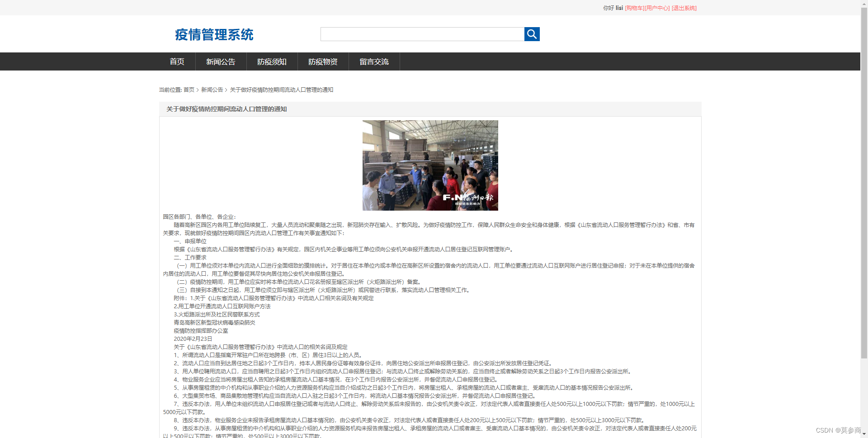868x438 pixels.
Task: Click the 疫情管理系统 site logo
Action: pyautogui.click(x=214, y=35)
